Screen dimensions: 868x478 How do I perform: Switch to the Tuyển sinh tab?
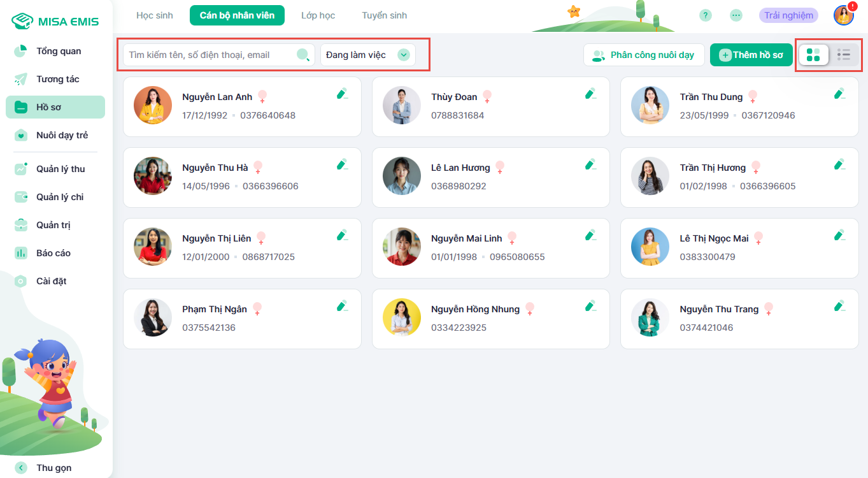384,15
